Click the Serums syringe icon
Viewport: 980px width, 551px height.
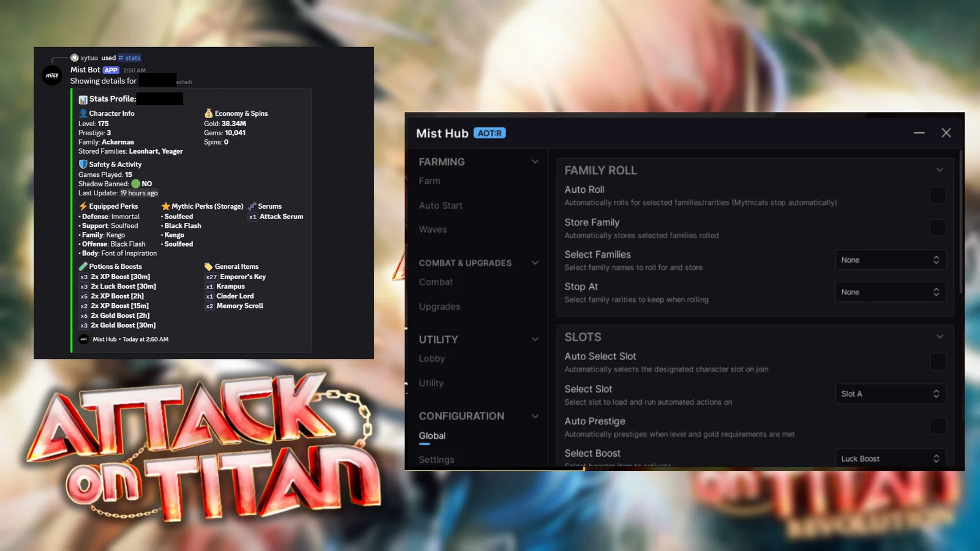252,206
